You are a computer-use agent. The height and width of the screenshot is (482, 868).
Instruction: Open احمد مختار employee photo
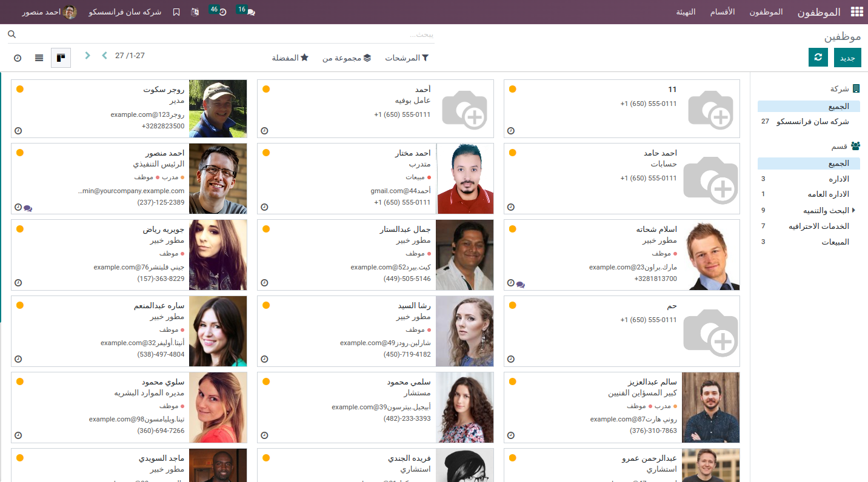pos(464,179)
